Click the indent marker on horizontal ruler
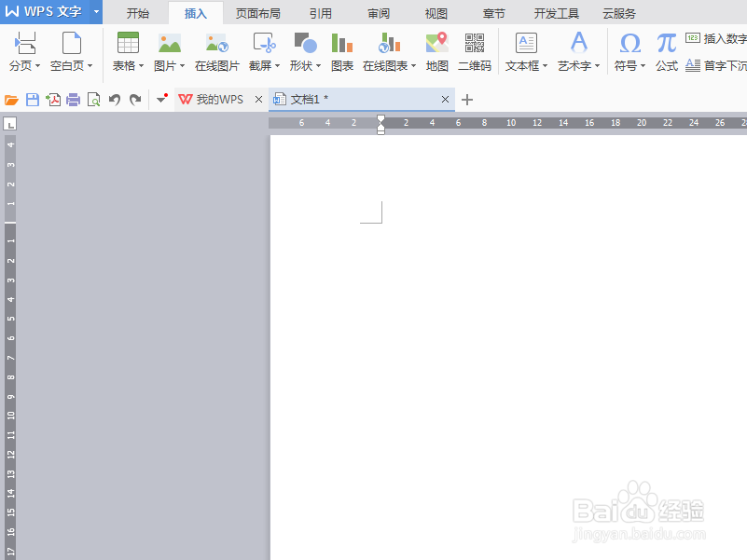 tap(380, 125)
